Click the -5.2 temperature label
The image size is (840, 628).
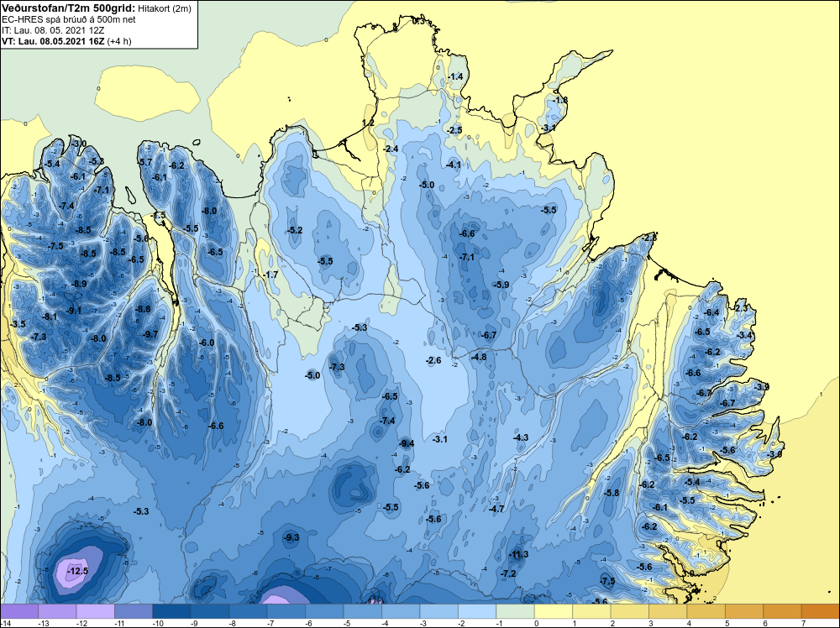tap(295, 230)
